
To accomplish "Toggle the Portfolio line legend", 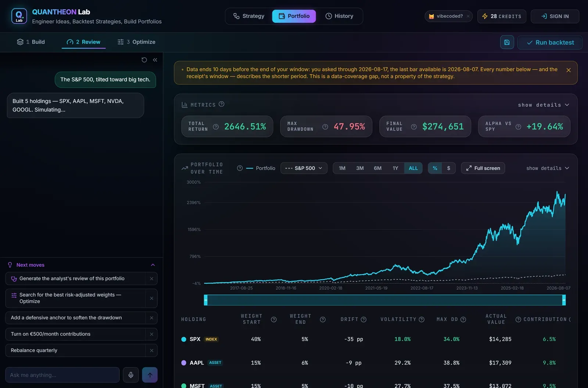I will pyautogui.click(x=261, y=168).
